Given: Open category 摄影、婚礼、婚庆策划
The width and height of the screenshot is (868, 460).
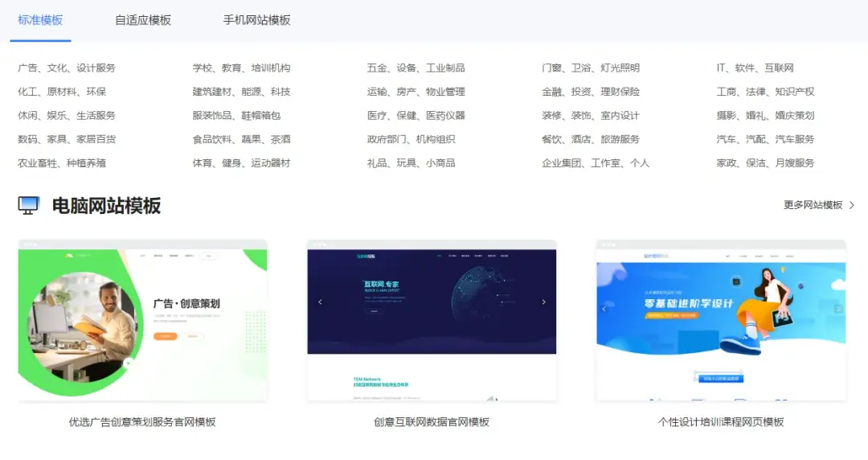Looking at the screenshot, I should [766, 116].
